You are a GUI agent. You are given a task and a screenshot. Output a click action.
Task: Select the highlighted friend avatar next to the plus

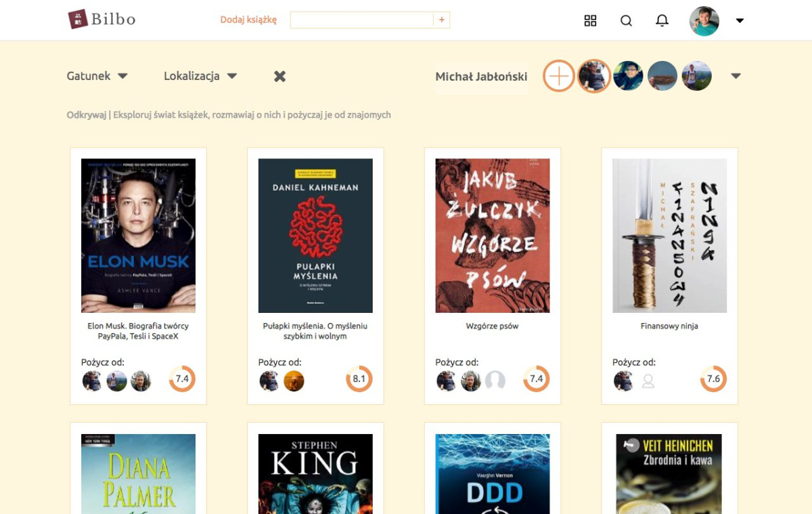(593, 76)
